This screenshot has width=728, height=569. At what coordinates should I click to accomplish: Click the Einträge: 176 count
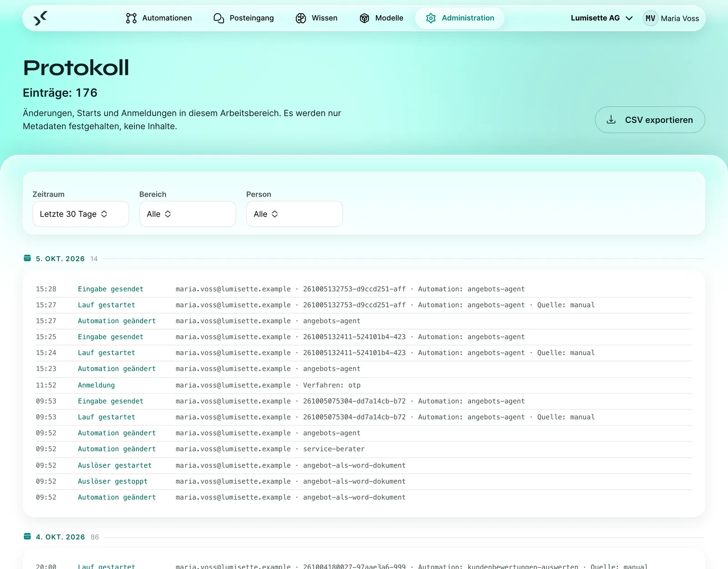point(60,93)
